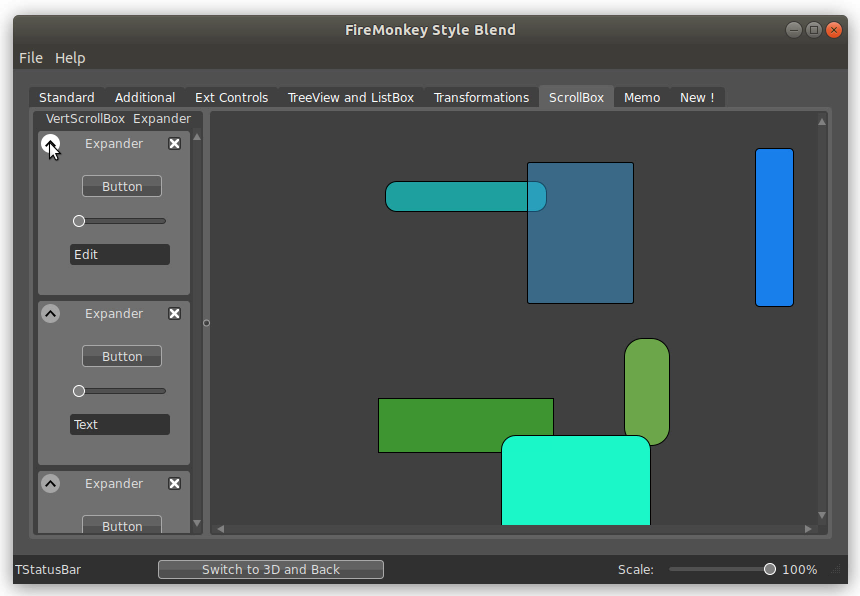The image size is (860, 596).
Task: Close the FireMonkey Style Blend window
Action: [x=834, y=30]
